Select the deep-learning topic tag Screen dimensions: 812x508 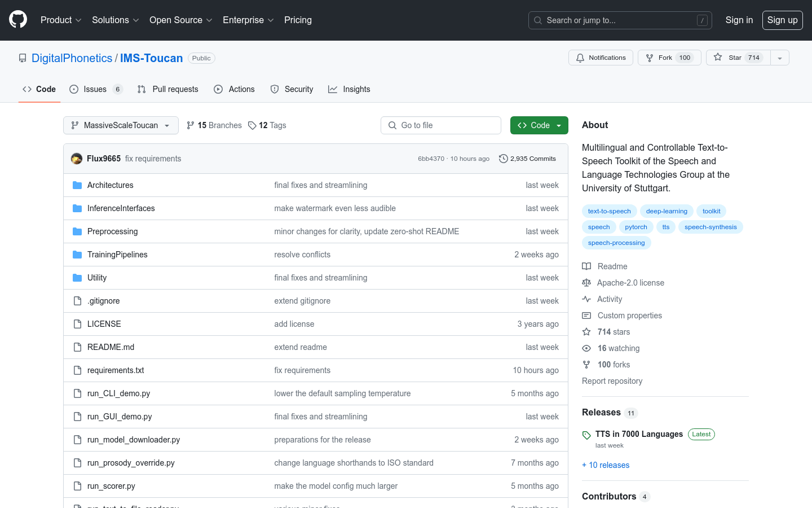point(667,211)
